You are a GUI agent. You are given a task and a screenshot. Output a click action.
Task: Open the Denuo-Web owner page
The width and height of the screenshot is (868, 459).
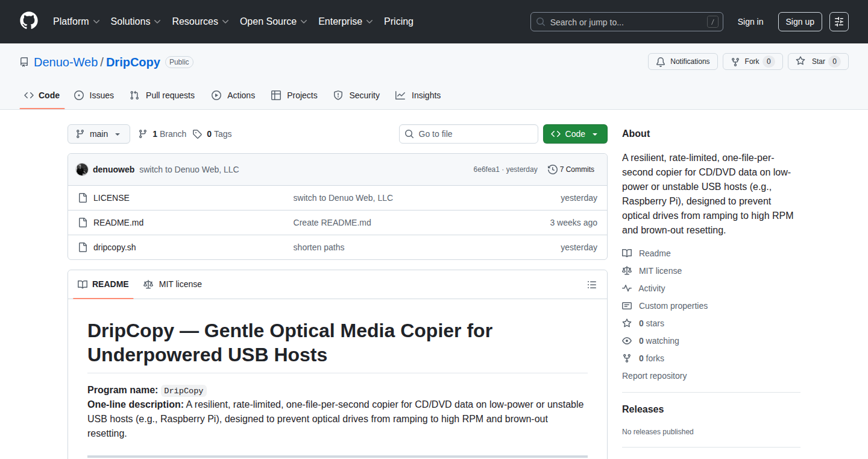coord(66,62)
